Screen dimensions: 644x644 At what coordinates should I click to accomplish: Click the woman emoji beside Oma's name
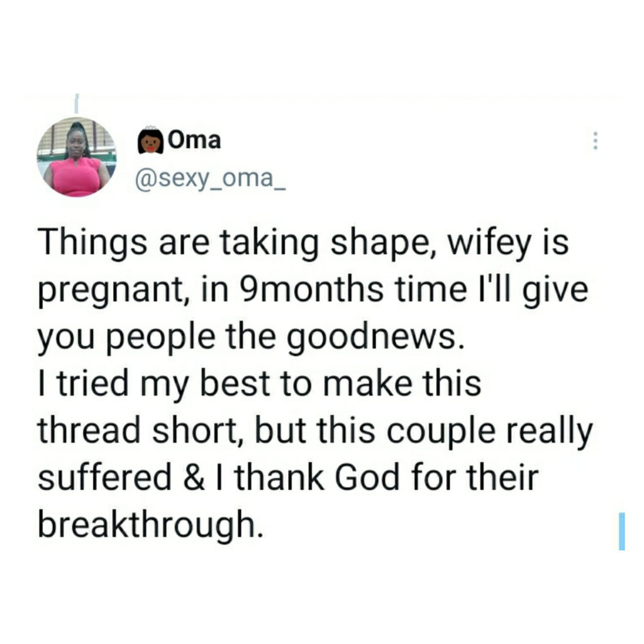[x=150, y=142]
